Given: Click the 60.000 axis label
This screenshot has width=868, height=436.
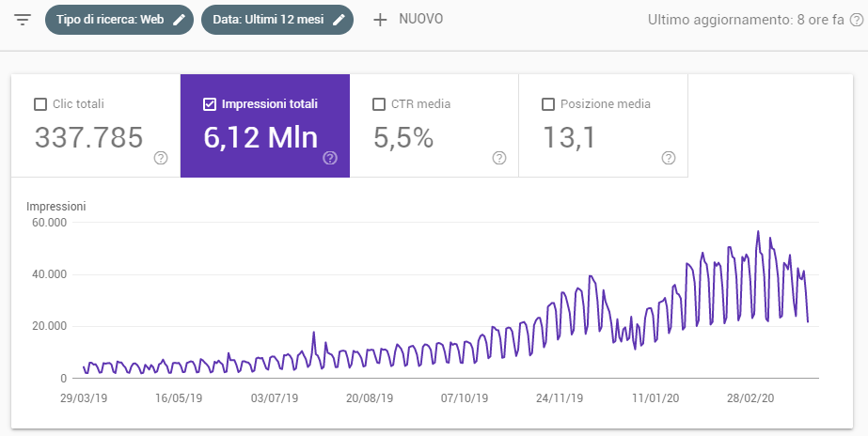Looking at the screenshot, I should pos(49,223).
